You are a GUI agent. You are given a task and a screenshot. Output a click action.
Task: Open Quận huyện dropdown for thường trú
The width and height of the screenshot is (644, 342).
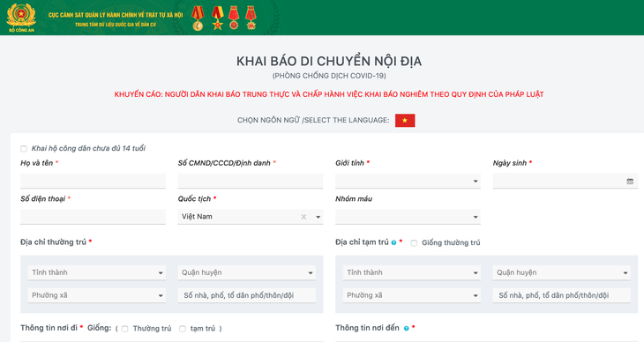(247, 272)
